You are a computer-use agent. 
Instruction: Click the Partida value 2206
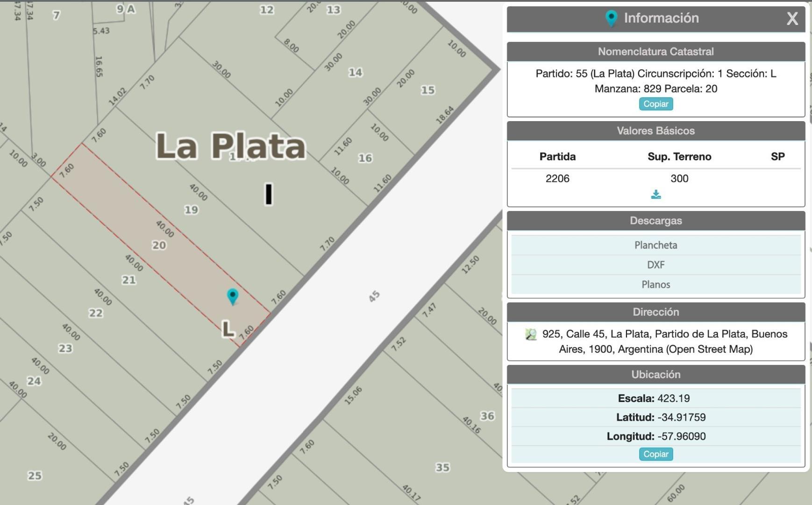click(x=557, y=179)
